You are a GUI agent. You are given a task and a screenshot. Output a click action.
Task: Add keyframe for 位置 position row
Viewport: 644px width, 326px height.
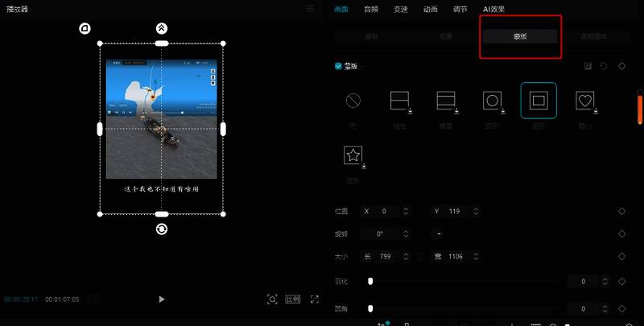pyautogui.click(x=621, y=211)
